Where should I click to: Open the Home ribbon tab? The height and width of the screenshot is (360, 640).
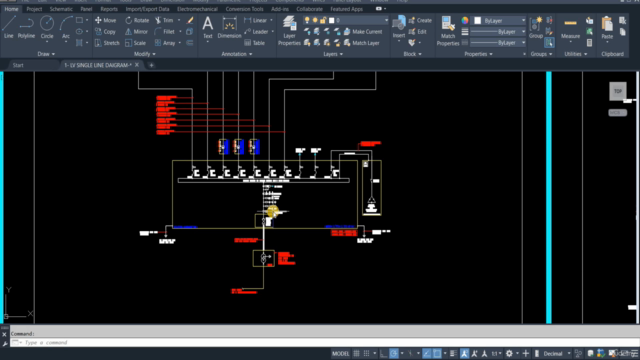coord(11,9)
